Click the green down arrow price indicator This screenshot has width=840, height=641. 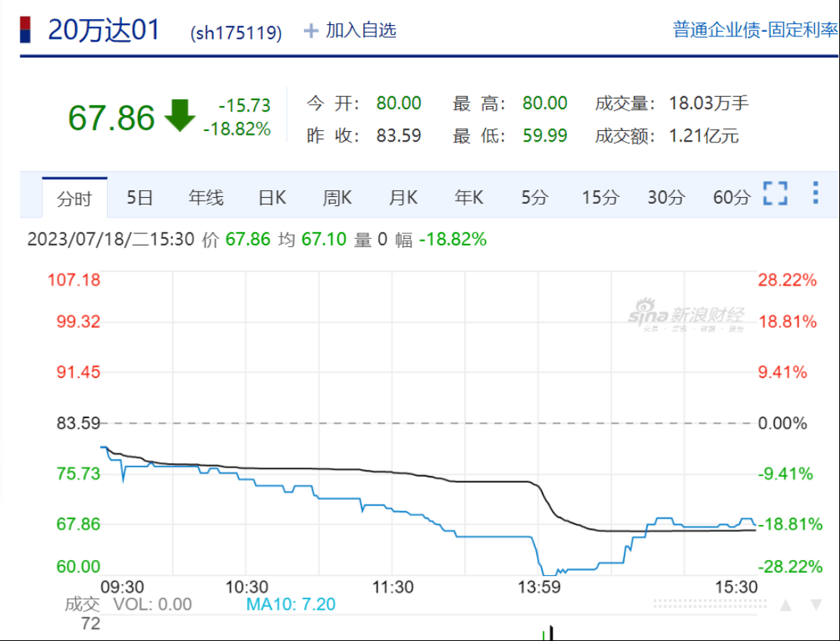coord(180,116)
